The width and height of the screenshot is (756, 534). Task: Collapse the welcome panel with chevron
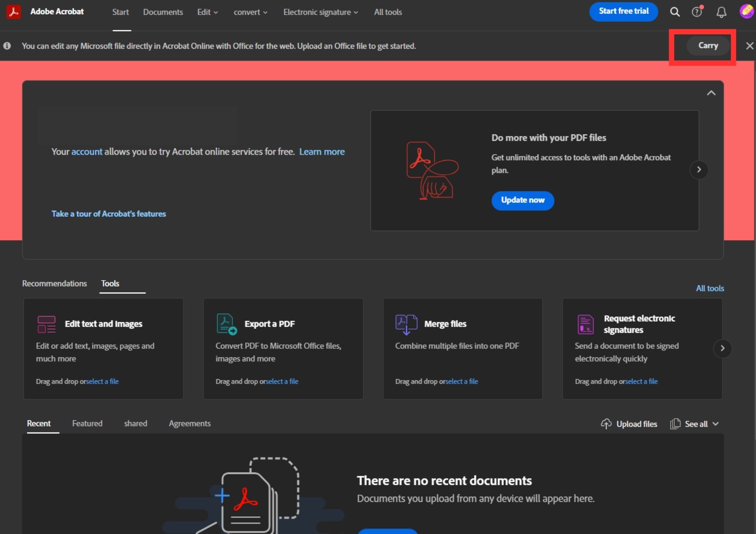pyautogui.click(x=711, y=93)
